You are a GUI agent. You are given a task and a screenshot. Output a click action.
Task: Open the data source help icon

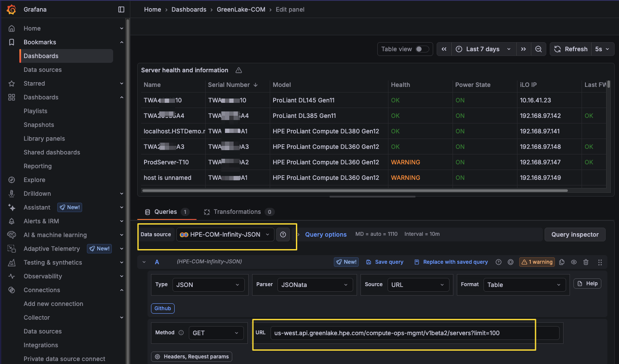coord(283,234)
